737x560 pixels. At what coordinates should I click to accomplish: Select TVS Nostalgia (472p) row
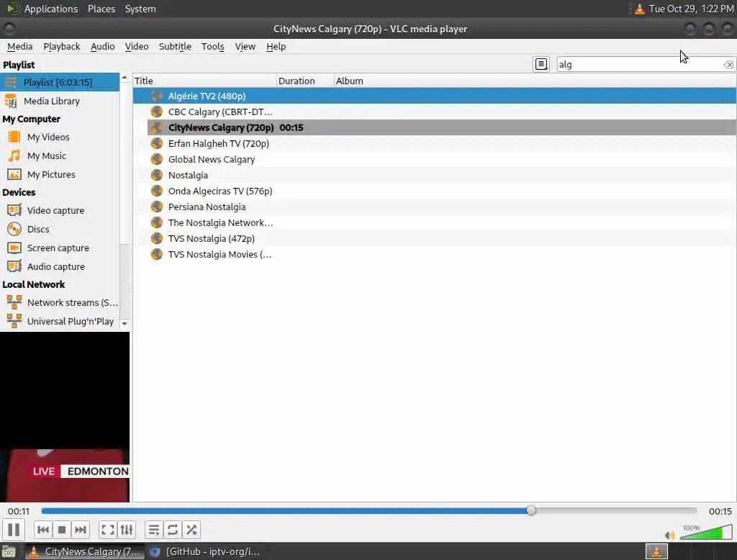[x=434, y=238]
